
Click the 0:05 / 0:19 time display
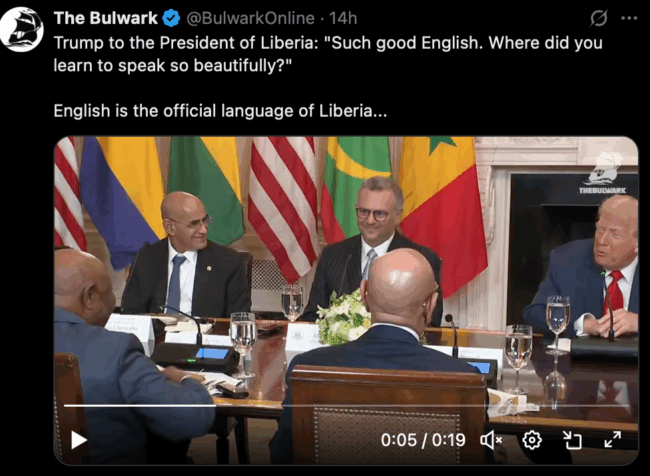(423, 440)
